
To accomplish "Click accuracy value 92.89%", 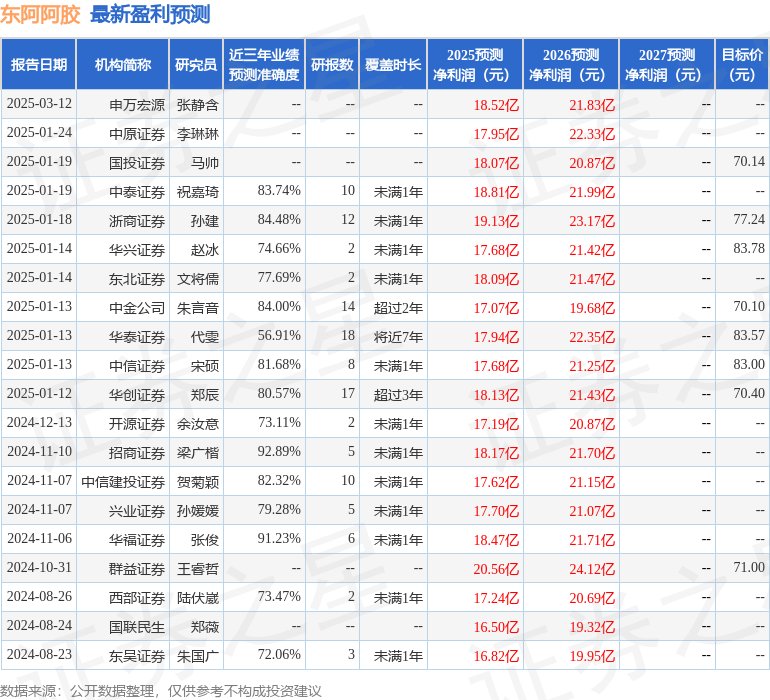I will [279, 451].
